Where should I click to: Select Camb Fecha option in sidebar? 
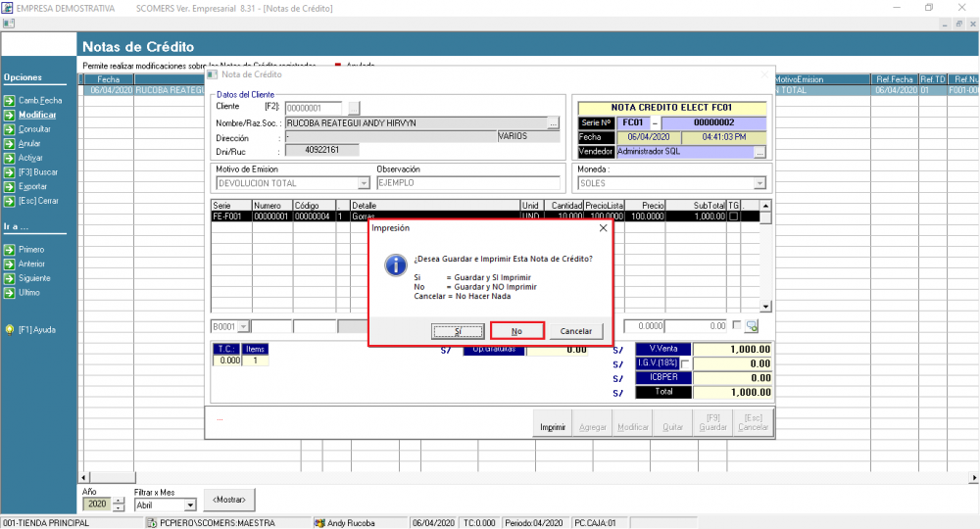40,101
